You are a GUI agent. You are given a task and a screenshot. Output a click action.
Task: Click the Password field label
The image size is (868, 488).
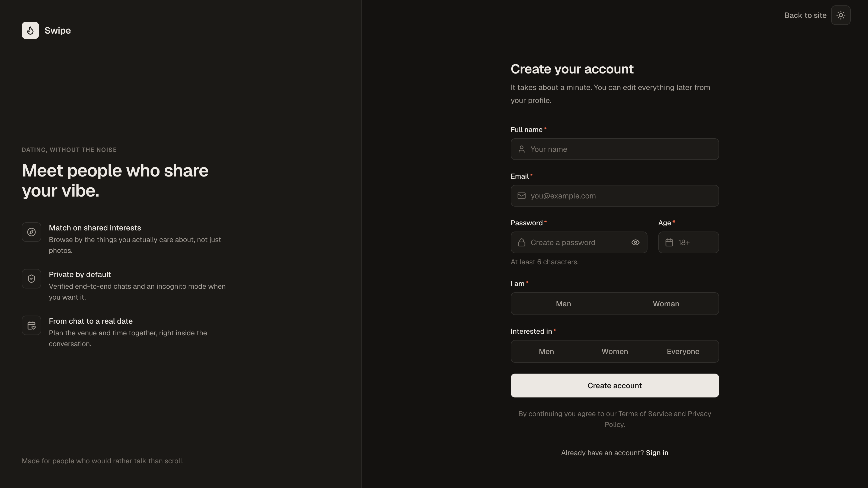click(527, 223)
